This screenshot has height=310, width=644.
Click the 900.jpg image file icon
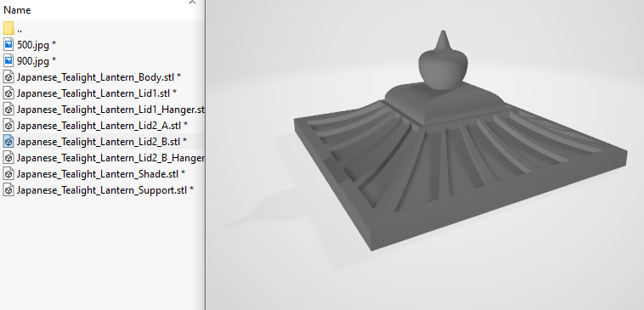point(8,61)
